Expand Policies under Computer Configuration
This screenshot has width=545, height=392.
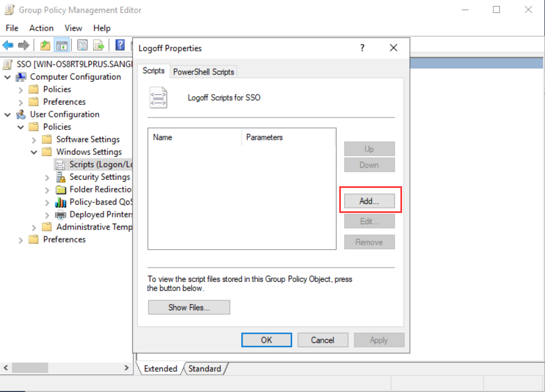click(21, 90)
